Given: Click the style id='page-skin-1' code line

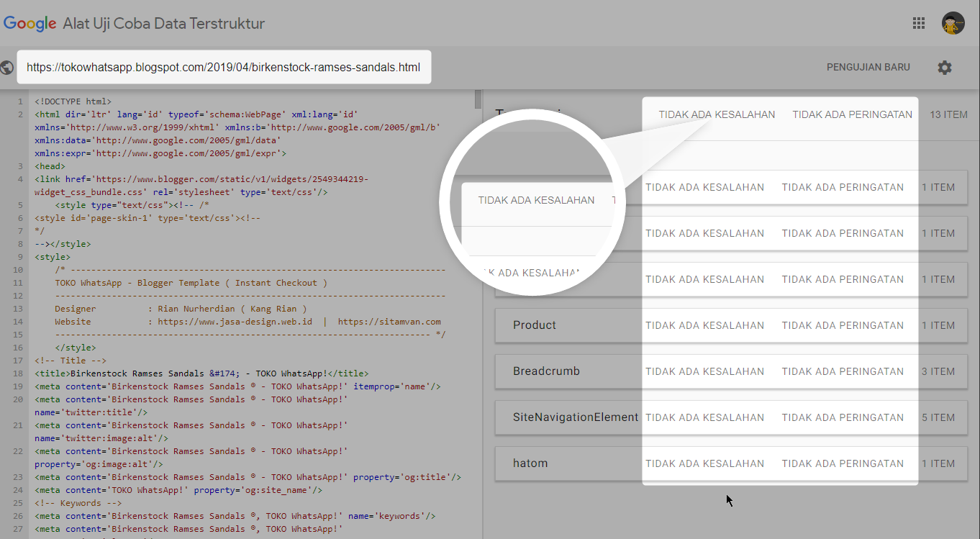Looking at the screenshot, I should click(148, 218).
